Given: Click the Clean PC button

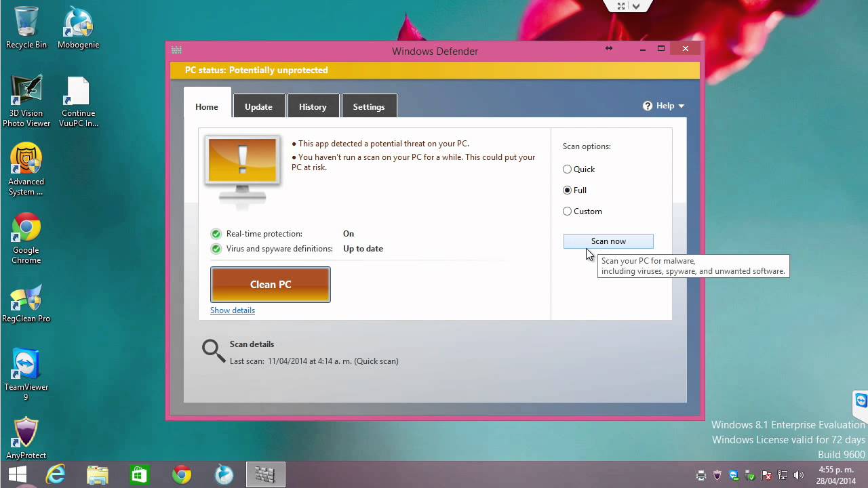Looking at the screenshot, I should (x=271, y=285).
